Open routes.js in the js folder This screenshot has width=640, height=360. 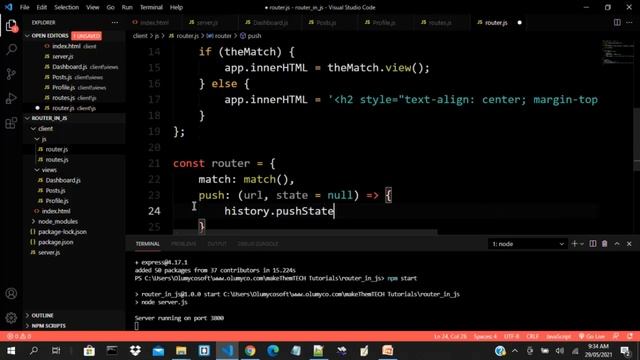57,160
